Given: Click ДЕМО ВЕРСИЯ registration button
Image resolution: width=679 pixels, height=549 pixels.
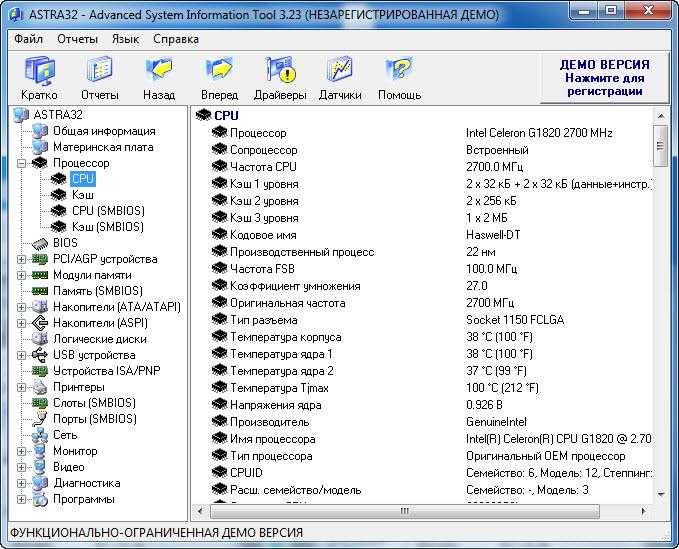Looking at the screenshot, I should point(605,78).
